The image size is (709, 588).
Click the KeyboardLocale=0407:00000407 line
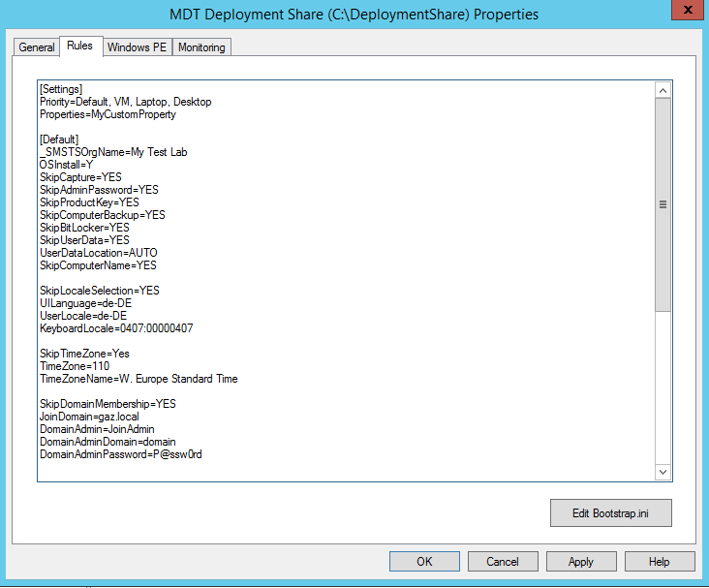(x=116, y=328)
